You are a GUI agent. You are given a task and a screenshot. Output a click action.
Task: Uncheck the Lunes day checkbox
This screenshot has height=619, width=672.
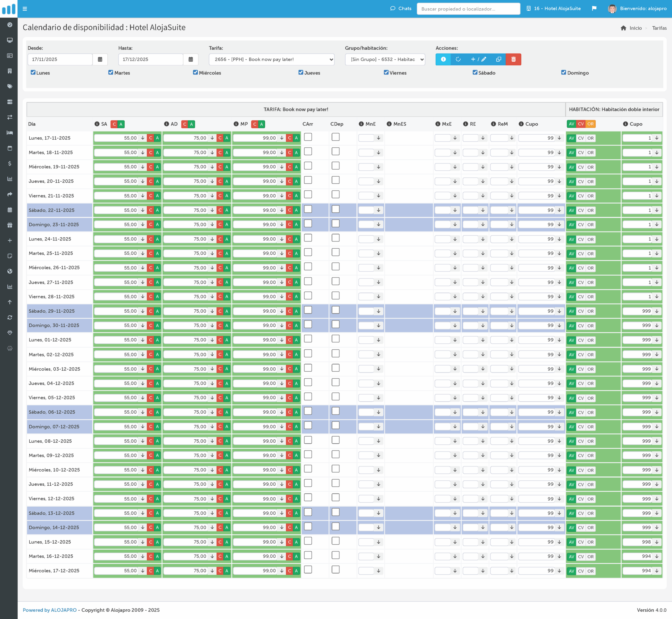(x=33, y=72)
